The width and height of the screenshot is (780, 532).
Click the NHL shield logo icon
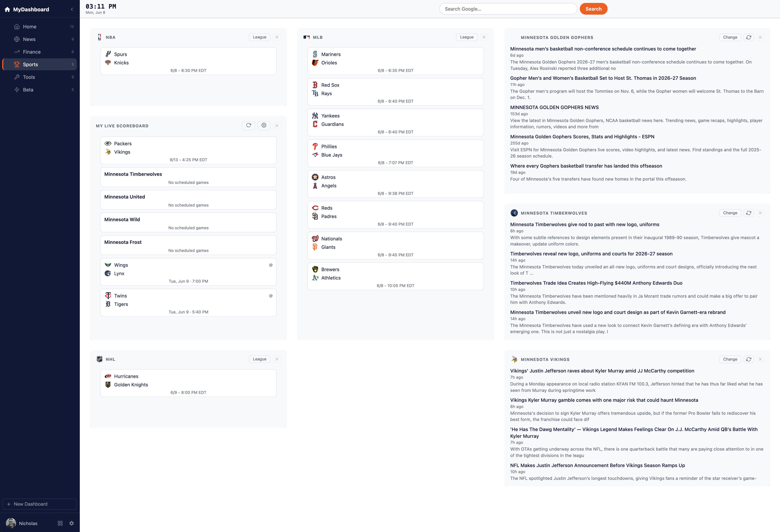100,359
